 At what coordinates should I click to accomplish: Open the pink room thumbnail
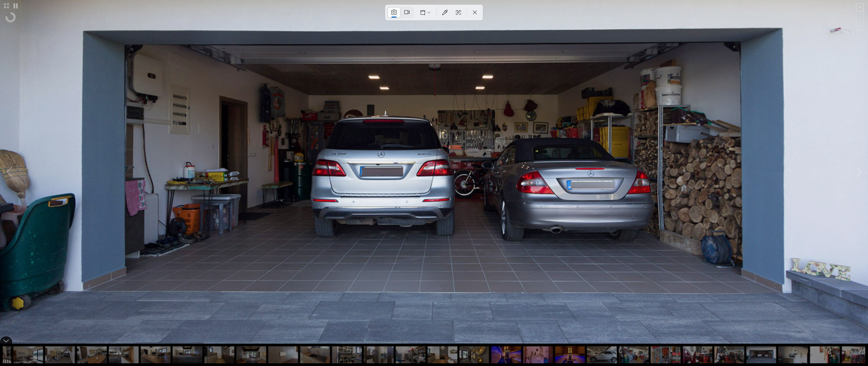click(538, 354)
